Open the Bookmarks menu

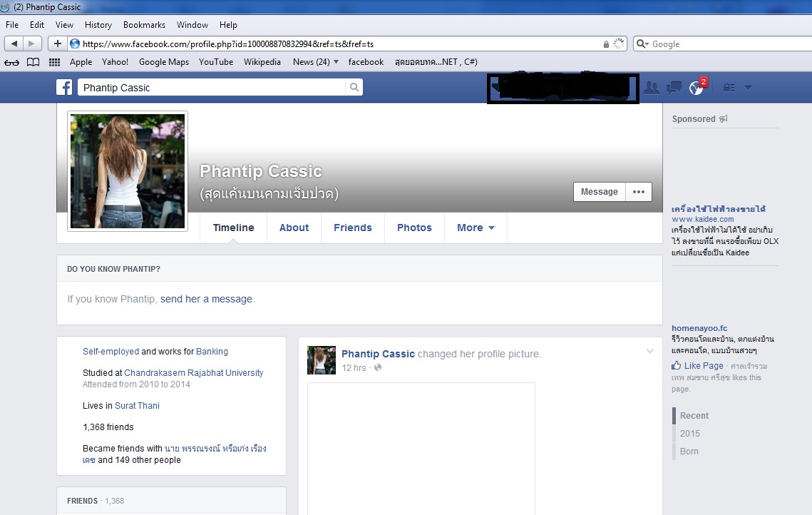(144, 25)
